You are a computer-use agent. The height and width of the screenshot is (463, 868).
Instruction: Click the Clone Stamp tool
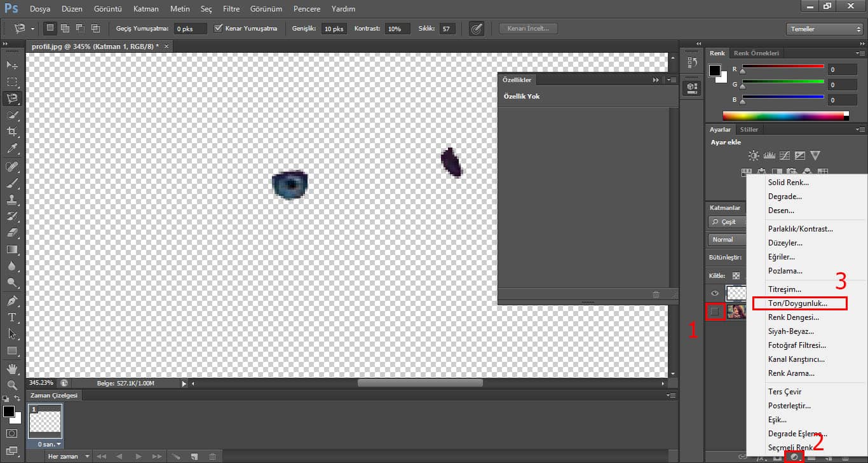coord(12,200)
